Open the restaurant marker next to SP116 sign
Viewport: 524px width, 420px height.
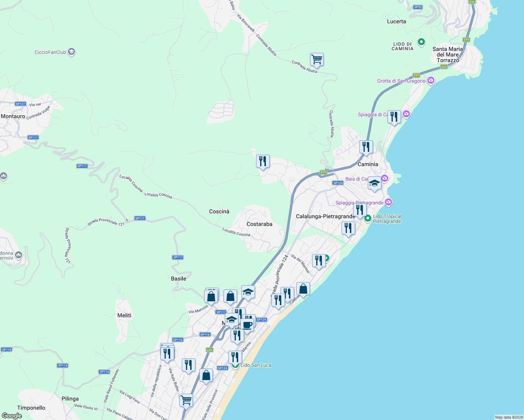167,354
